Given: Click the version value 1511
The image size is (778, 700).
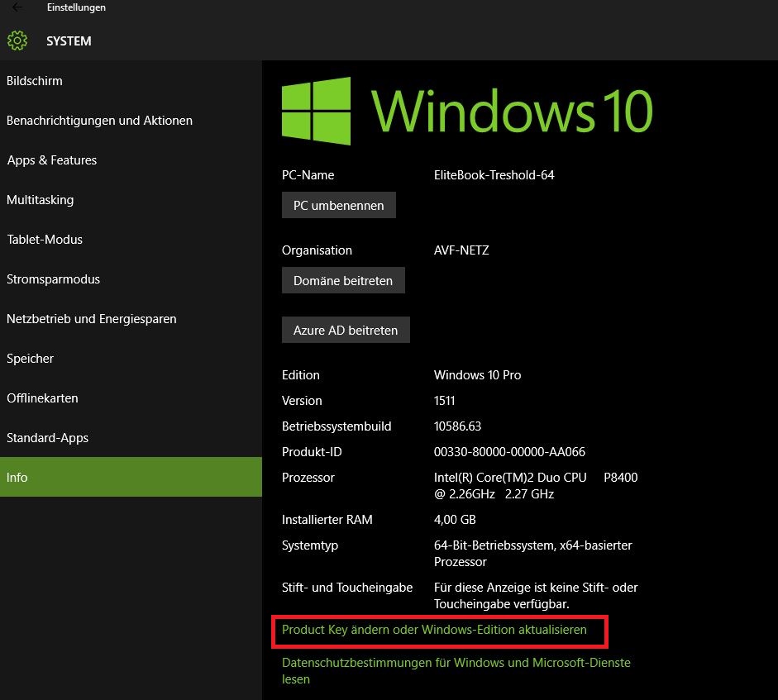Looking at the screenshot, I should (444, 401).
